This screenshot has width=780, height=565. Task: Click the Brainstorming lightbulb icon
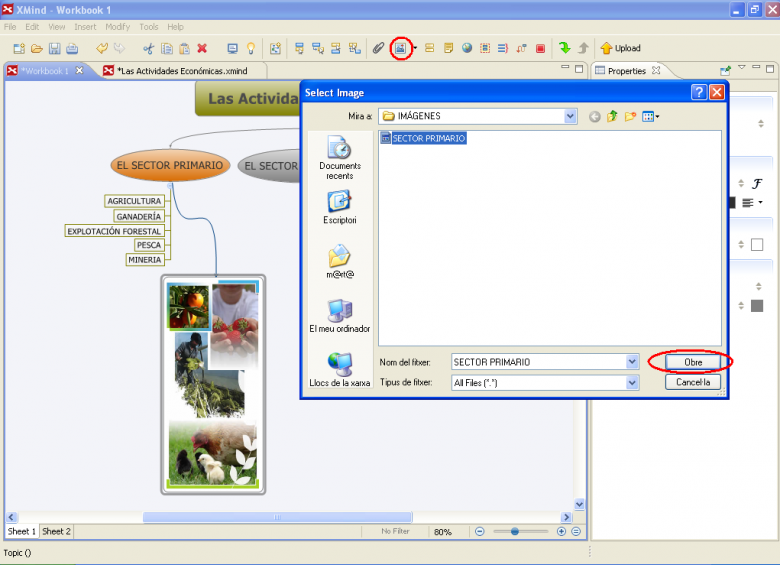(251, 48)
